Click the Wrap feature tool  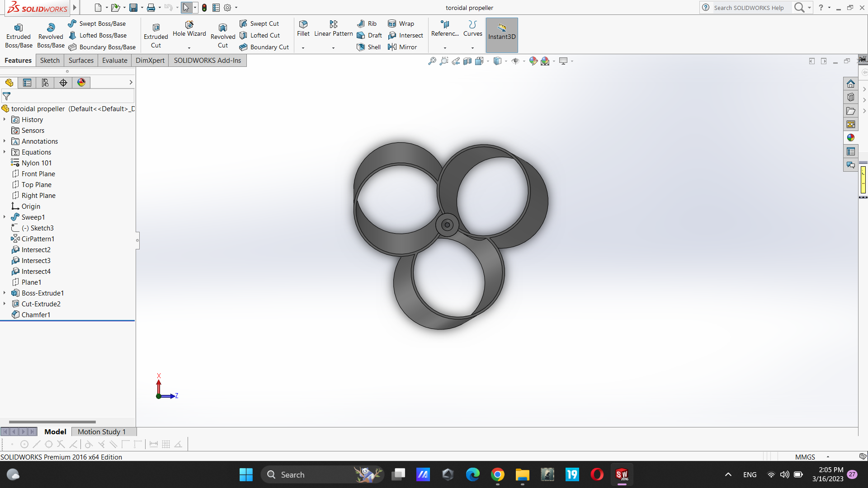coord(401,23)
